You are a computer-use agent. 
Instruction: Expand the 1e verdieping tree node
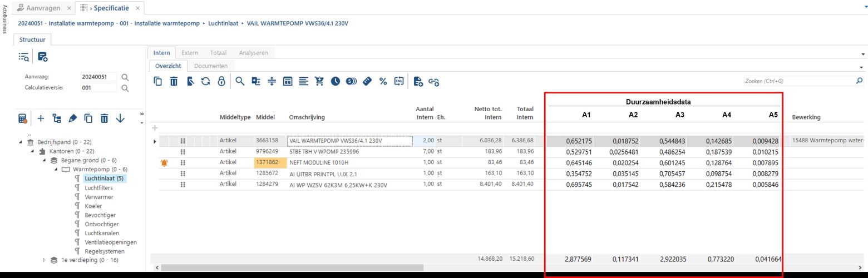pyautogui.click(x=45, y=260)
